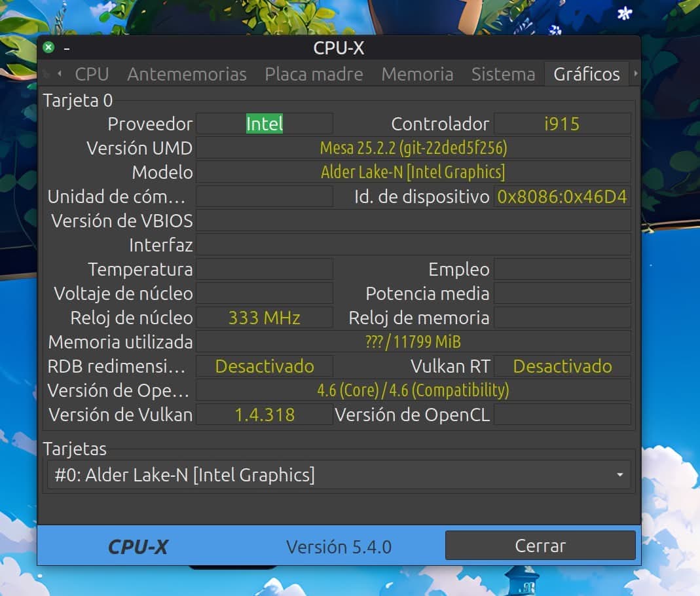Select the Placa madre tab
Image resolution: width=700 pixels, height=596 pixels.
pos(314,74)
